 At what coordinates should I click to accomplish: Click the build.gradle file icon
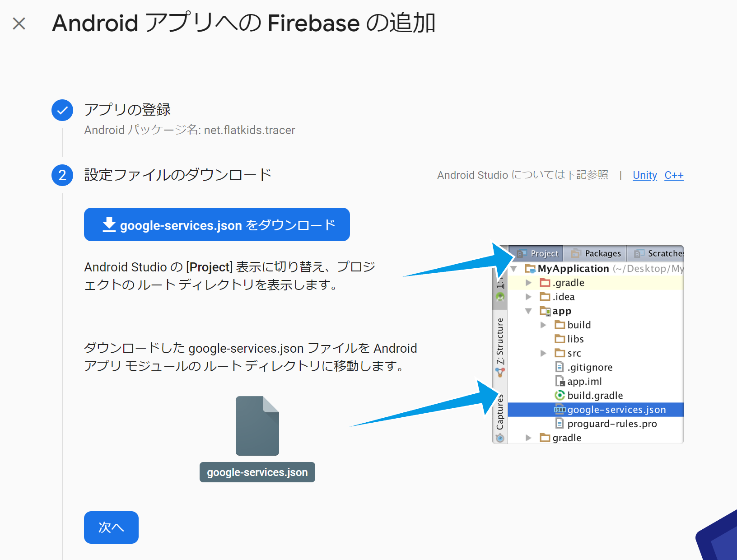click(560, 395)
